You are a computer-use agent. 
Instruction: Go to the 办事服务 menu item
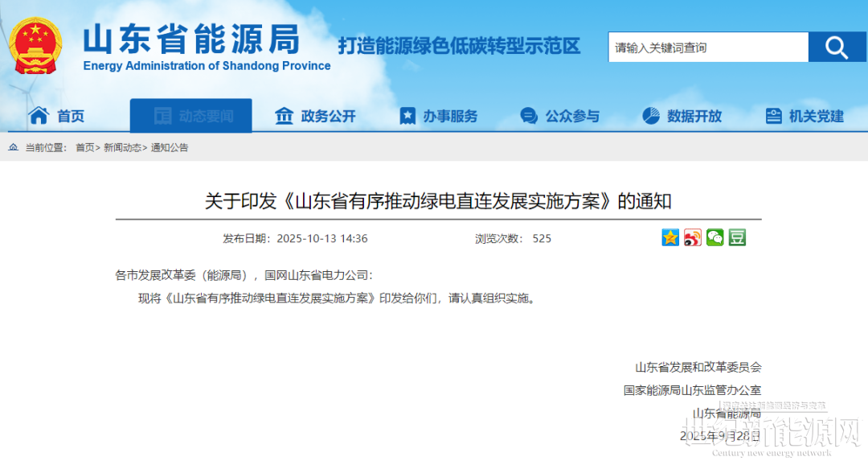click(450, 116)
